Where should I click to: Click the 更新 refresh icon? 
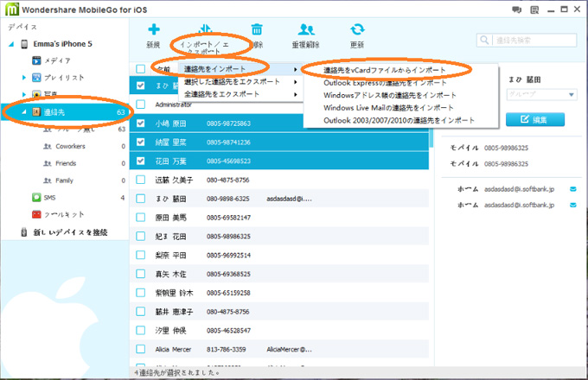pos(357,29)
